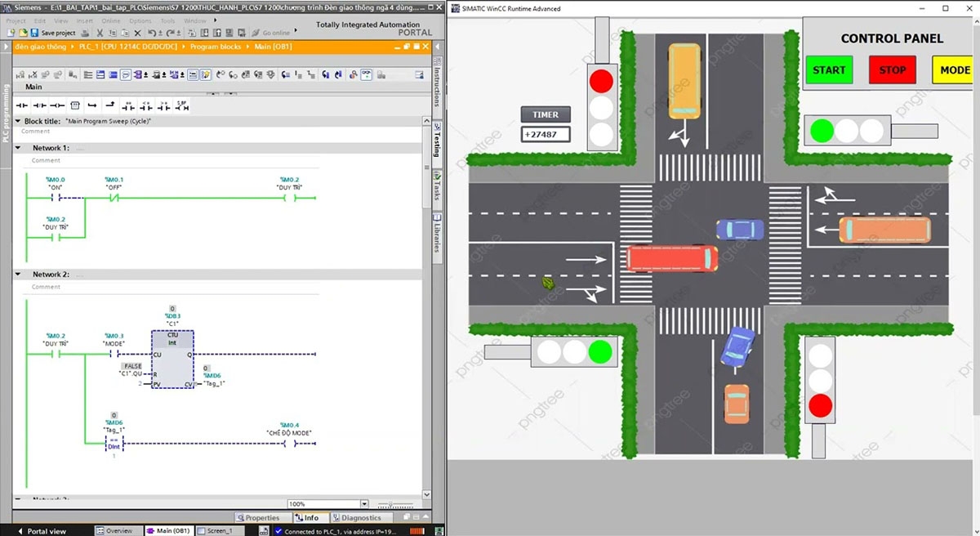Click the open project icon
The width and height of the screenshot is (980, 536).
pos(23,33)
